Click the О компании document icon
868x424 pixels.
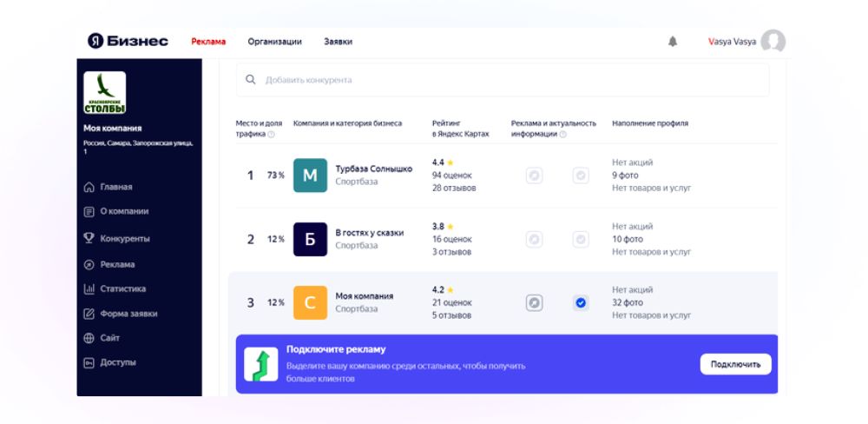click(x=89, y=212)
